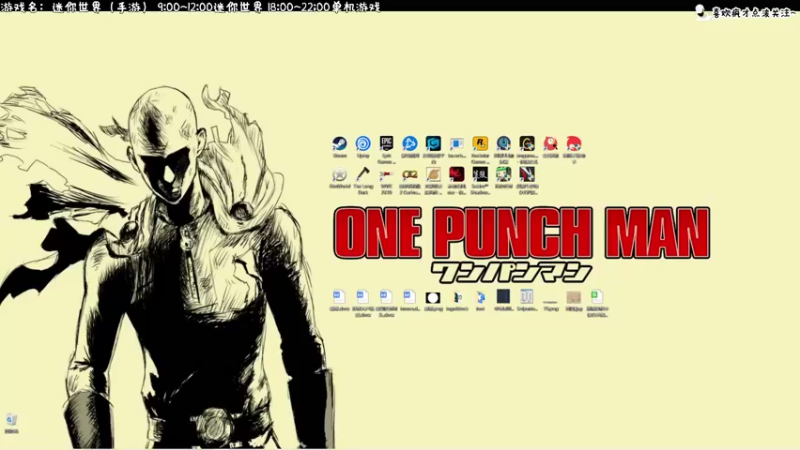800x450 pixels.
Task: Click the dark red emblem game icon
Action: (x=457, y=174)
